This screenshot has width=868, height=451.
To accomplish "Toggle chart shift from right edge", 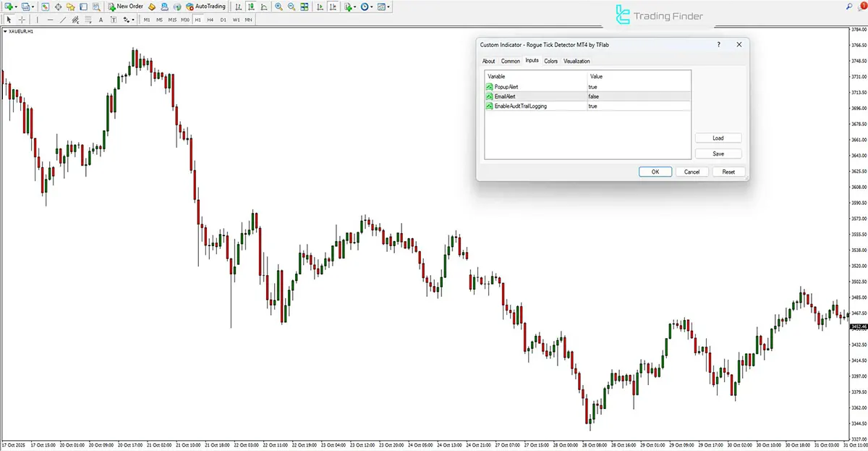I will (x=333, y=7).
